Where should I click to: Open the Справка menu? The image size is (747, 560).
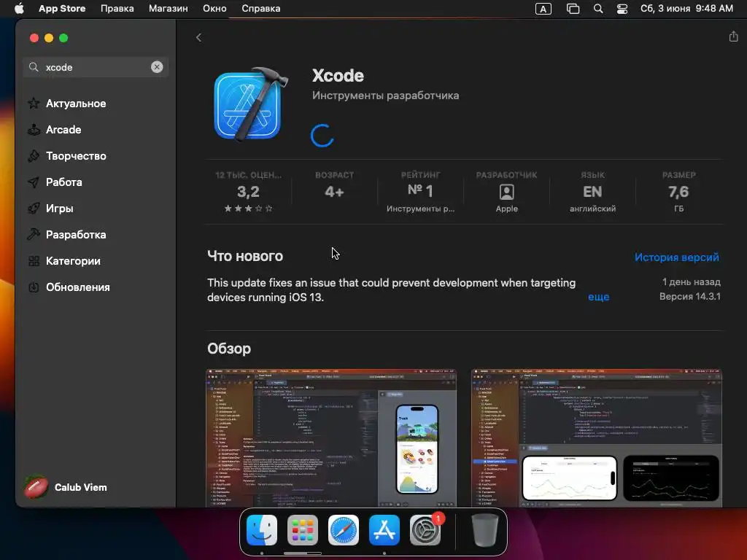pos(260,9)
